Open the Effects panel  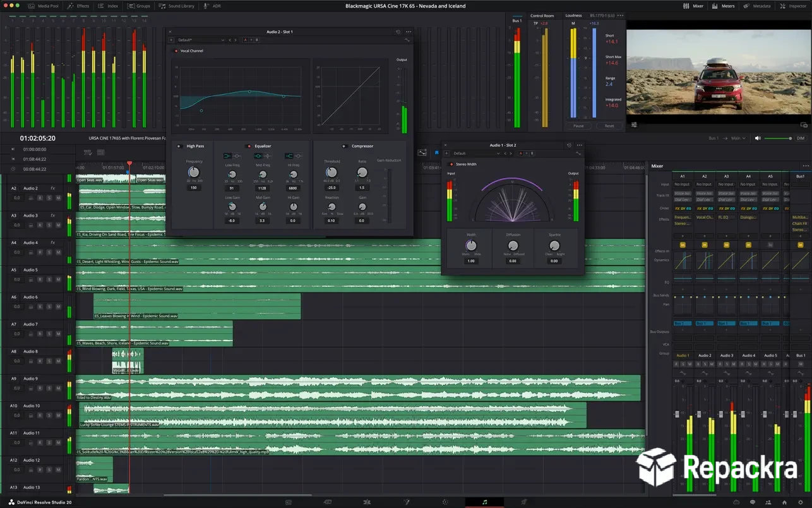(79, 6)
